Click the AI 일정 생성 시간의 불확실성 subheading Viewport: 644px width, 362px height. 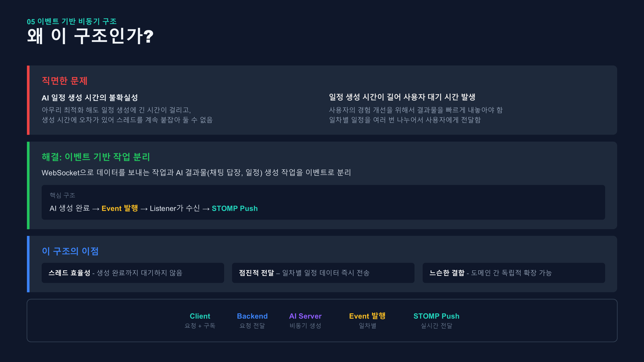point(90,97)
